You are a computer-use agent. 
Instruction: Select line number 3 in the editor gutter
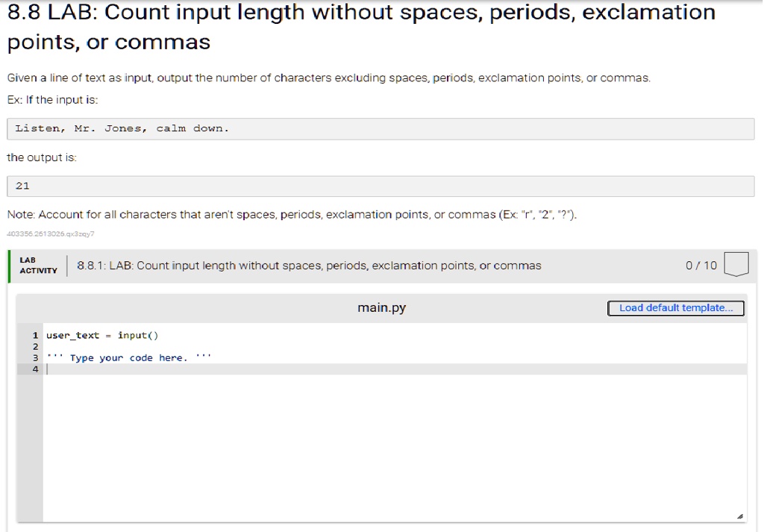point(34,357)
